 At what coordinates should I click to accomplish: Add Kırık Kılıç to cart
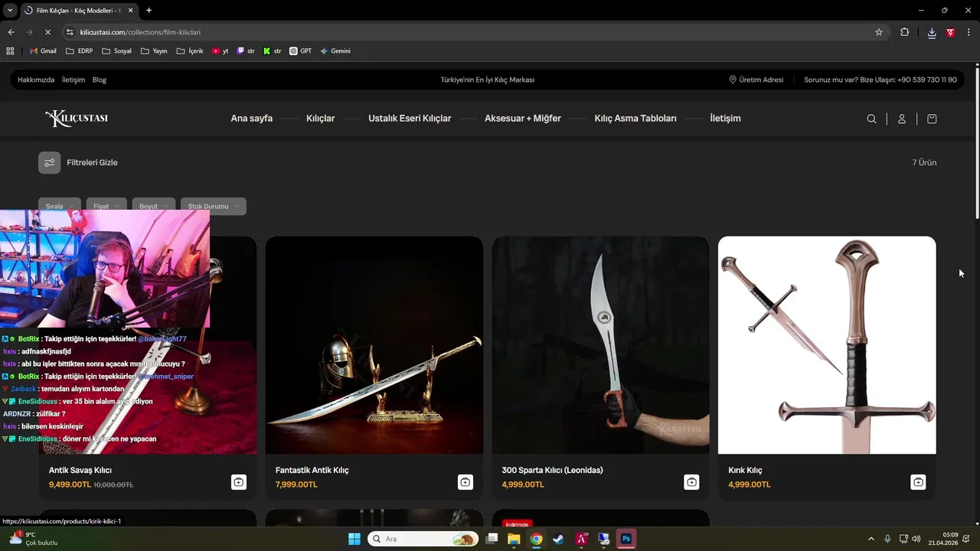918,482
